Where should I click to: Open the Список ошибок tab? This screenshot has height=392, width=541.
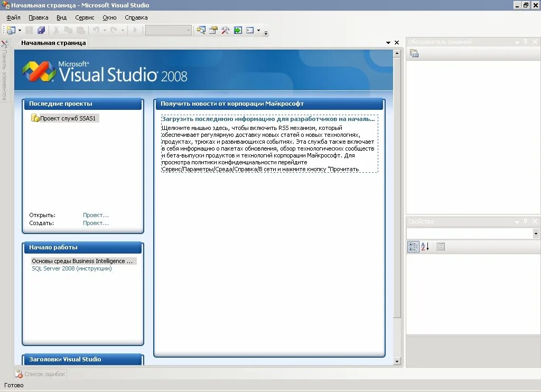pos(41,374)
